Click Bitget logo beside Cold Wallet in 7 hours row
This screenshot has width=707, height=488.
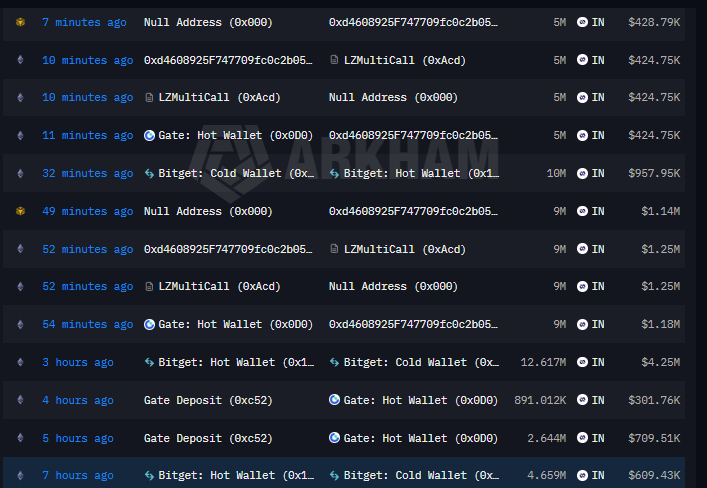click(334, 475)
